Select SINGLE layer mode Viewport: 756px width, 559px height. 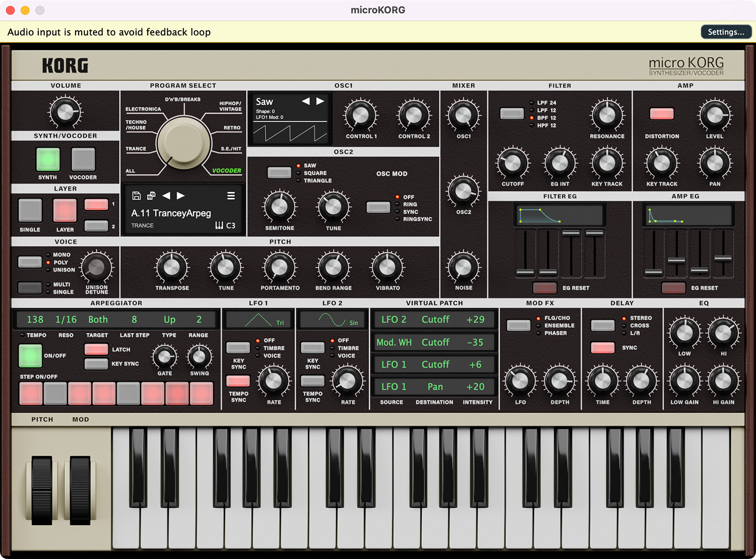pyautogui.click(x=30, y=211)
